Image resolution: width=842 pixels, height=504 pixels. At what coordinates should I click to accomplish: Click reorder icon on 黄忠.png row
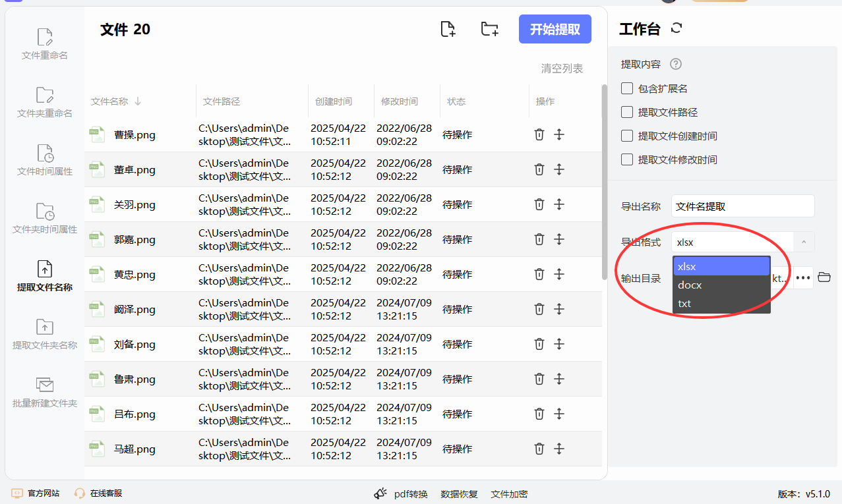pyautogui.click(x=559, y=274)
